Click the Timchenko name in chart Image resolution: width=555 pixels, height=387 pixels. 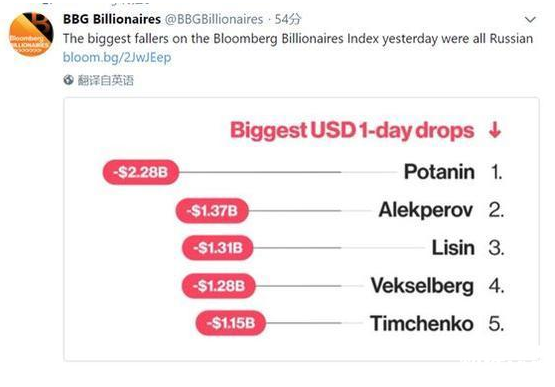point(422,323)
